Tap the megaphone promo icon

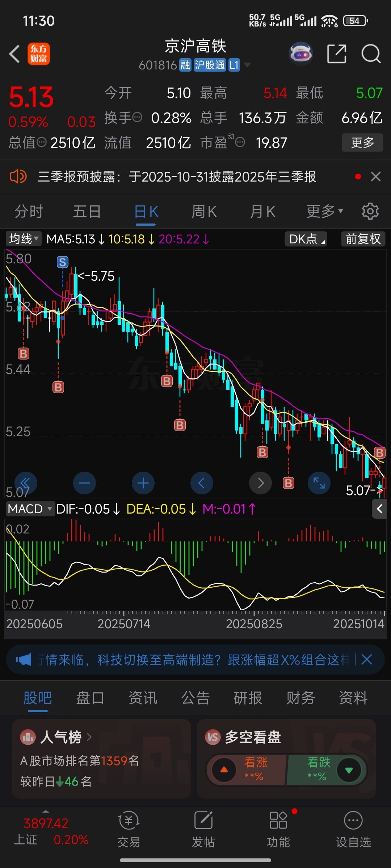pos(24,660)
